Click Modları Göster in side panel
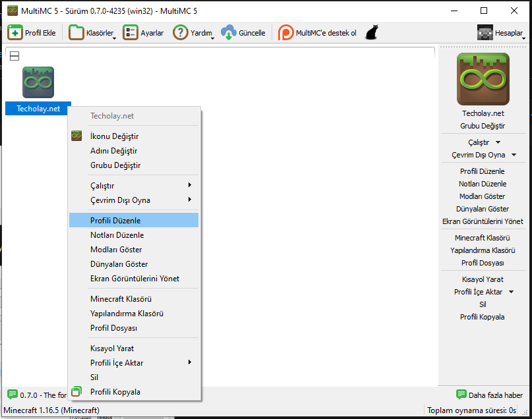532x419 pixels. (483, 196)
